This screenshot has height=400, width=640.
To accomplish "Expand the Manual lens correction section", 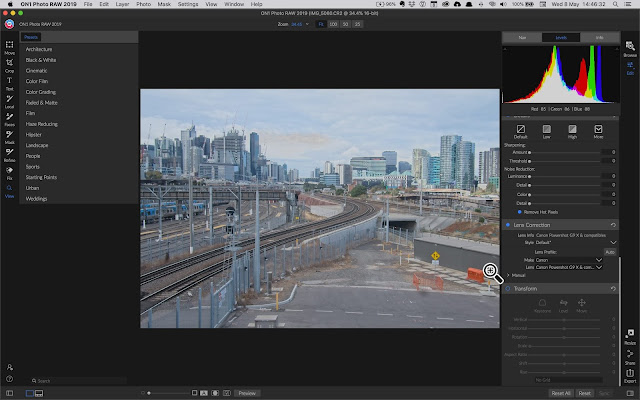I will [510, 275].
